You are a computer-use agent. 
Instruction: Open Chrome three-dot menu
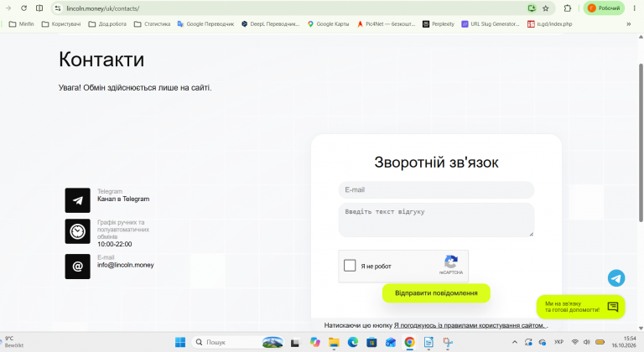634,8
